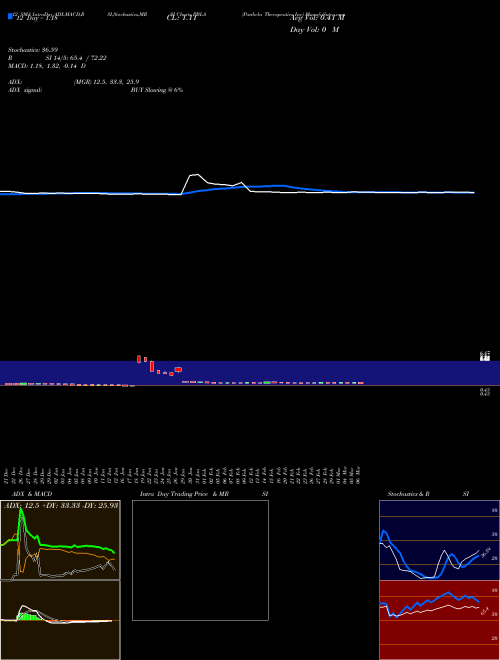
Task: Click the 'Avg Vol: 0.41 M' value
Action: click(x=317, y=17)
